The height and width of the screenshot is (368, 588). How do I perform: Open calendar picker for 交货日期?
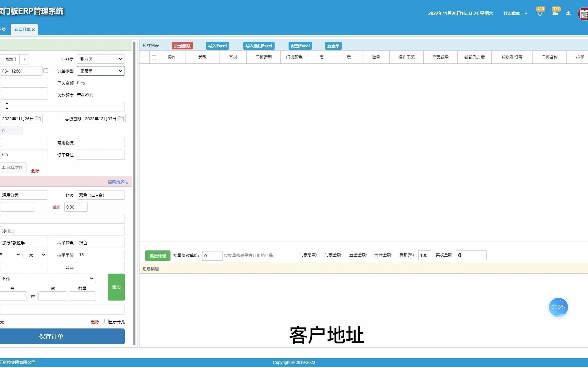[x=121, y=119]
